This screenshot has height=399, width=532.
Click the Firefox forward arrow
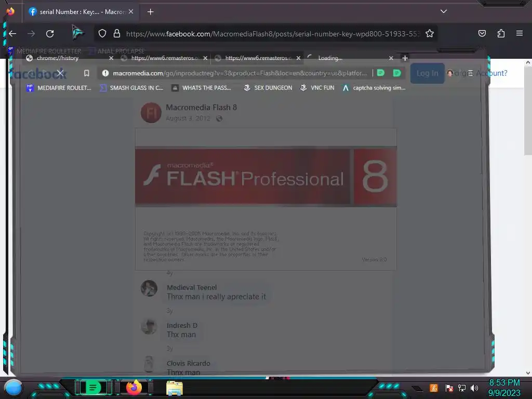31,34
